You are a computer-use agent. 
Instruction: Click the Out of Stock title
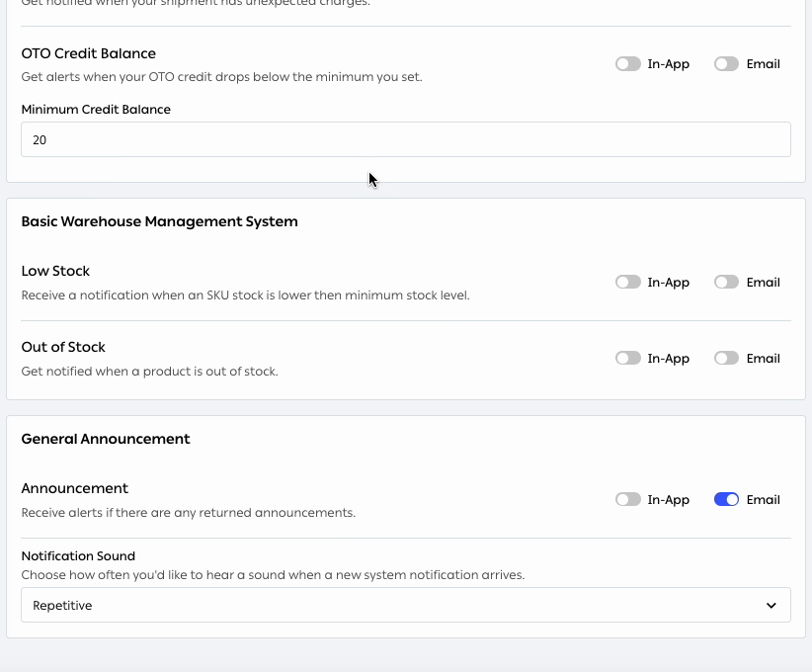(x=63, y=347)
